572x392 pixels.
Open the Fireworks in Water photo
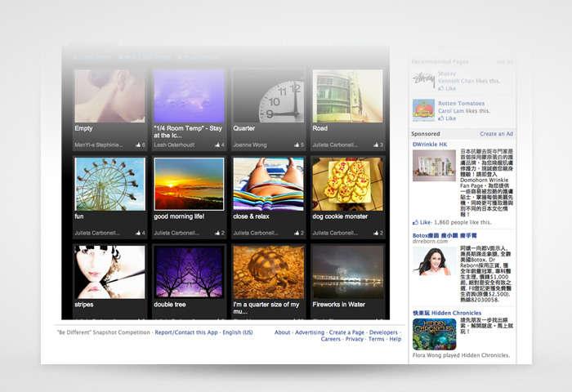[x=347, y=272]
